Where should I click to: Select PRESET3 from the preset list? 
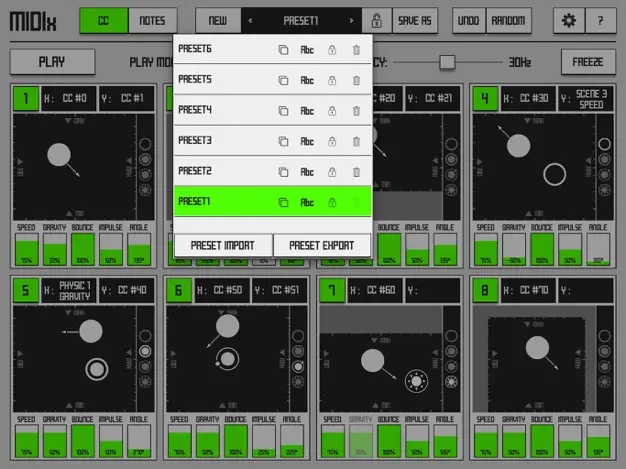(273, 141)
